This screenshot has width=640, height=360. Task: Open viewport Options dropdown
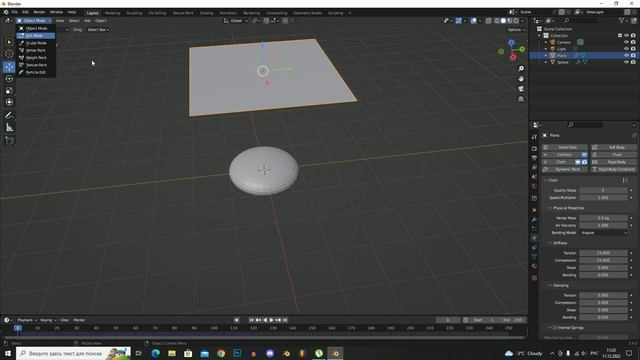516,30
